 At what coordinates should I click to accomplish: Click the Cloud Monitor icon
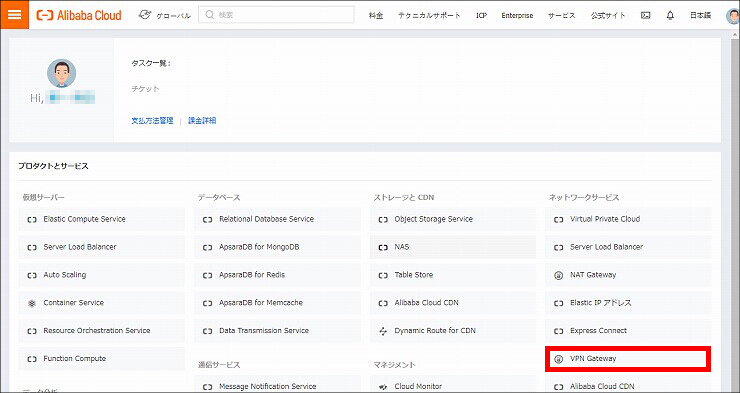tap(383, 387)
